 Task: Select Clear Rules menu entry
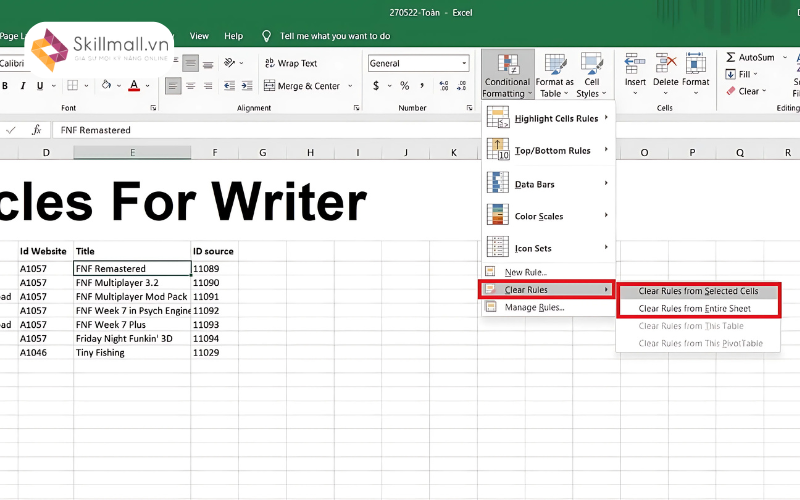pos(547,289)
